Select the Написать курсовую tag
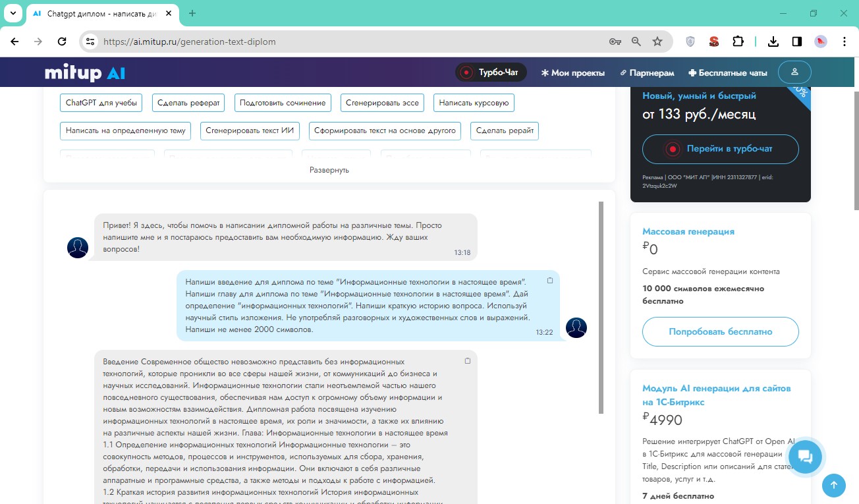Image resolution: width=859 pixels, height=504 pixels. point(474,103)
